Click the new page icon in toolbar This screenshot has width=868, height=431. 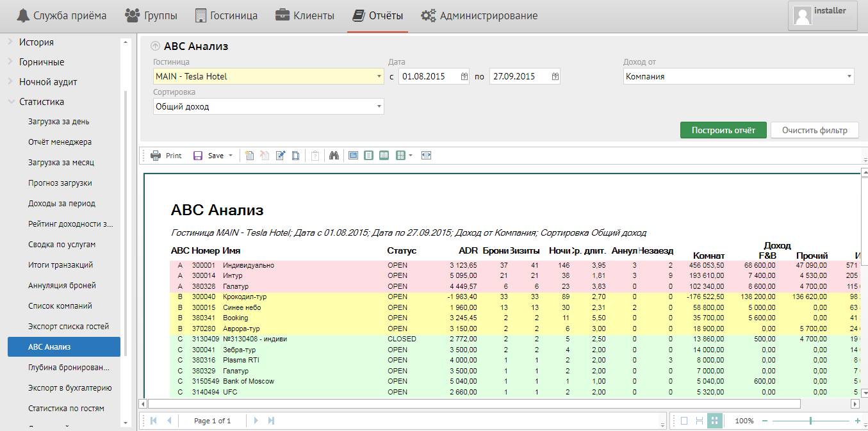pyautogui.click(x=249, y=156)
